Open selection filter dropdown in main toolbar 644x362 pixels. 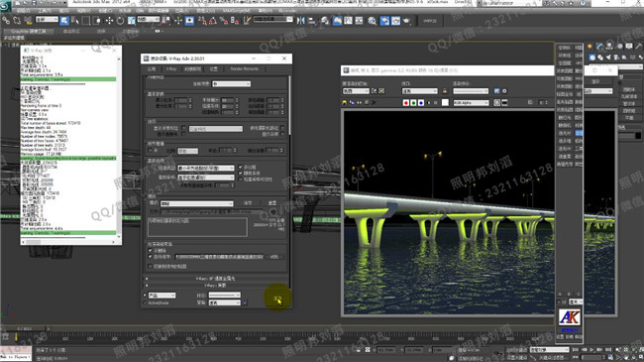47,19
